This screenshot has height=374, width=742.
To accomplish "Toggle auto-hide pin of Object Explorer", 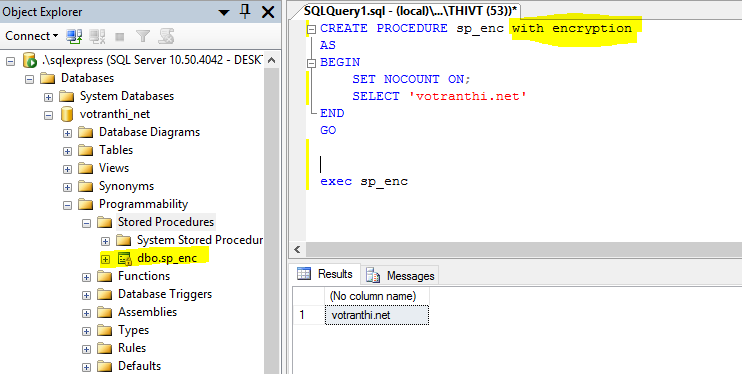I will click(245, 12).
